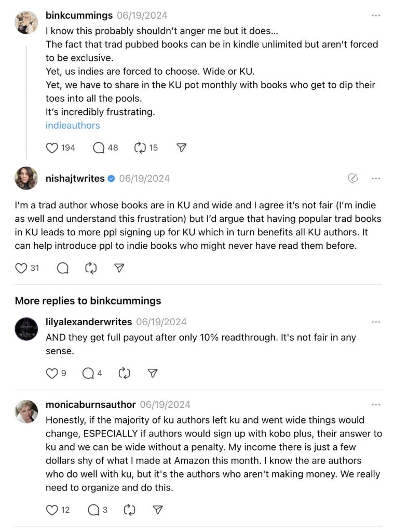Repost nishajtwrites' reply
394x532 pixels.
click(x=91, y=268)
